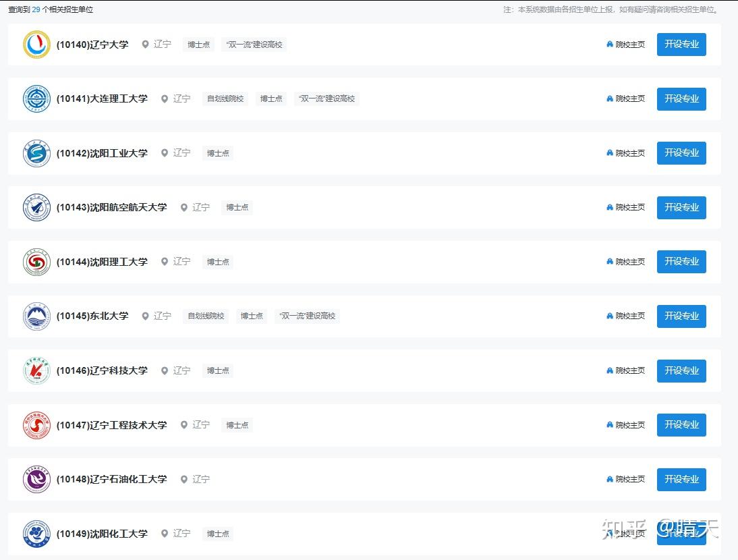Click 博士点 tag of 沈阳工业大学

218,153
